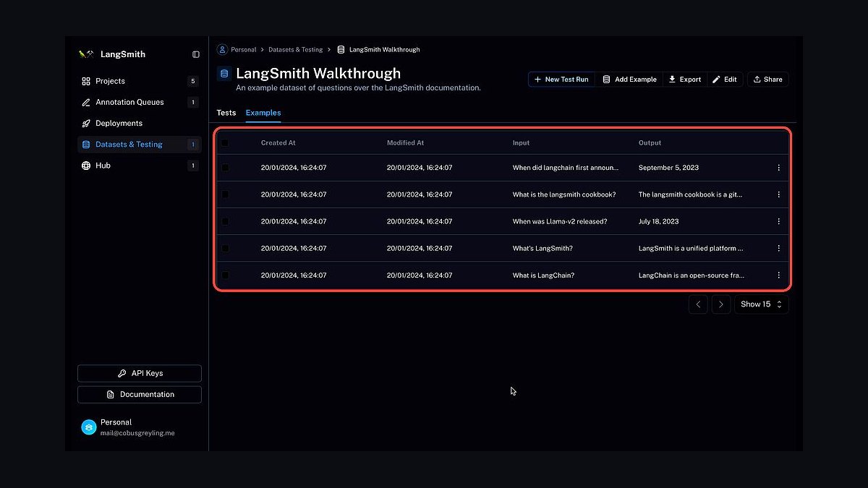Check the 'What's LangSmith?' row checkbox

pyautogui.click(x=225, y=248)
